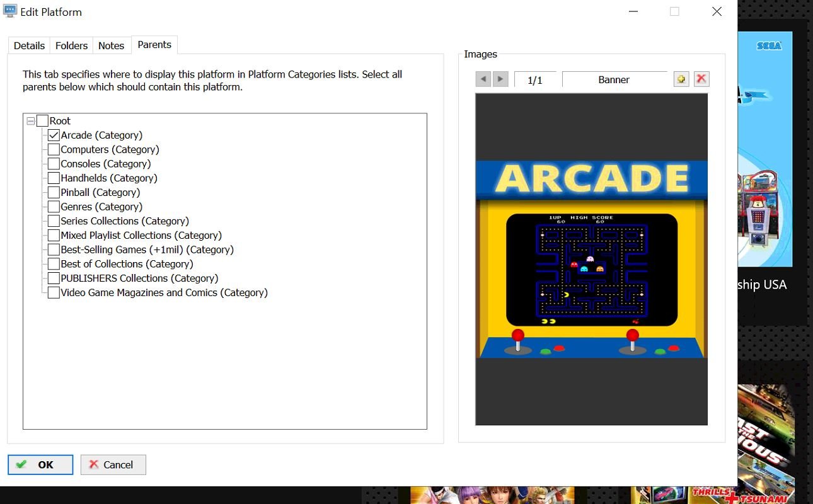Viewport: 813px width, 504px height.
Task: Check Video Game Magazines and Comics checkbox
Action: tap(54, 292)
